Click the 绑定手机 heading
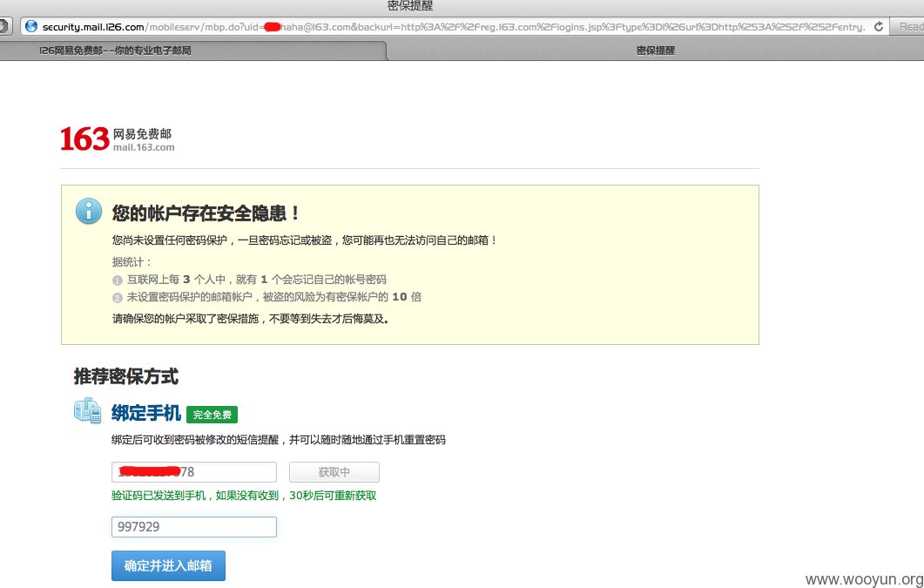924x588 pixels. point(146,414)
